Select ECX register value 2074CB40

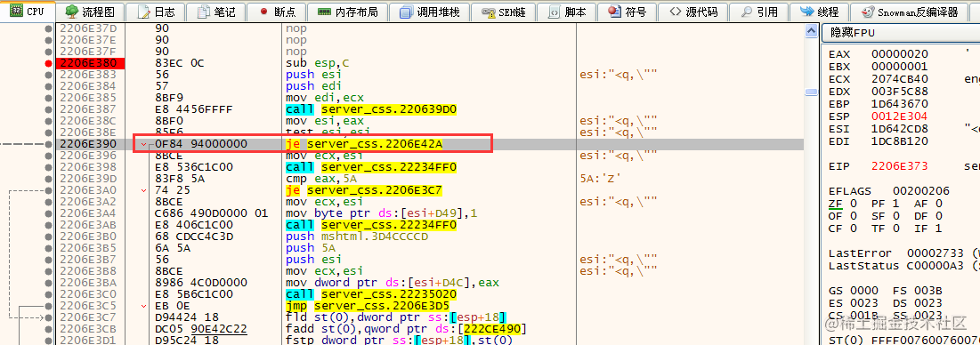899,79
